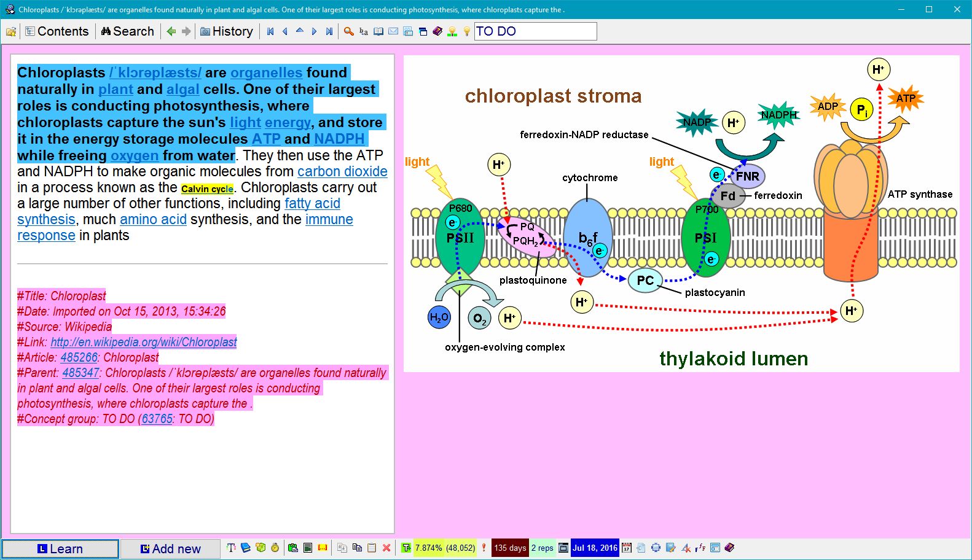Jump to the first element arrow
Viewport: 972px width, 560px height.
[x=270, y=31]
